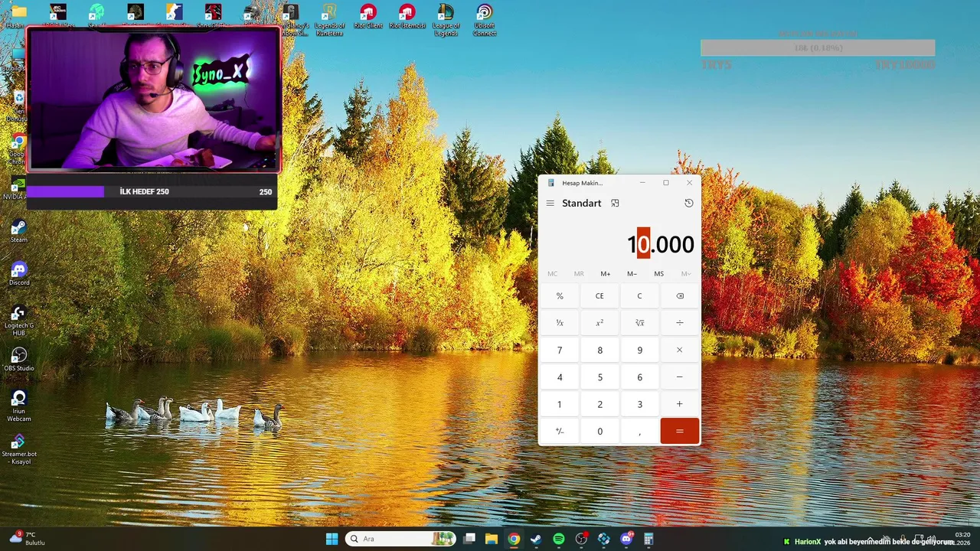Open Spotify from the taskbar
Screen dimensions: 980x551
[x=559, y=539]
